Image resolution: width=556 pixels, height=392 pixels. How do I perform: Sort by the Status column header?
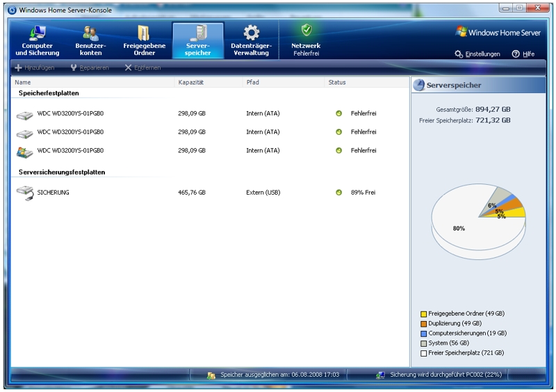click(x=367, y=82)
